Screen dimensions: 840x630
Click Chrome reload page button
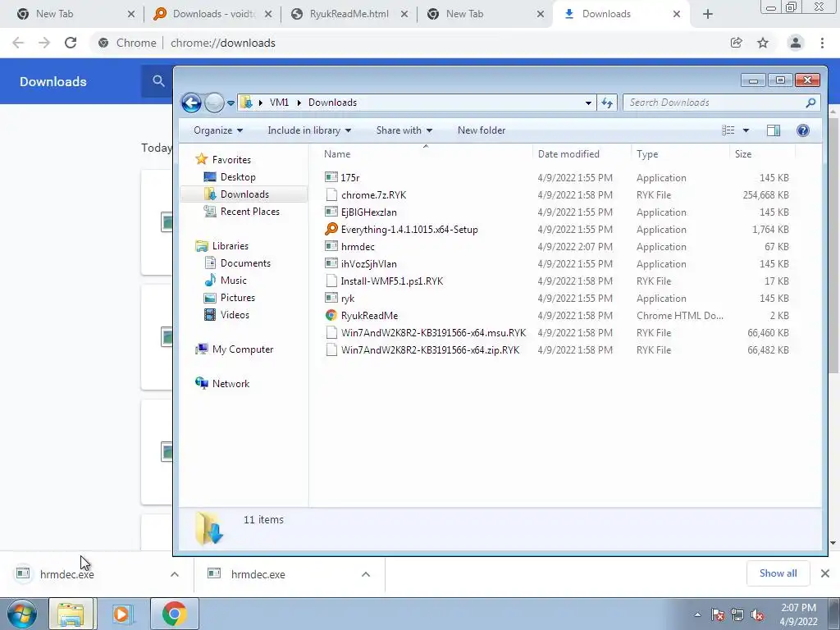click(x=71, y=43)
